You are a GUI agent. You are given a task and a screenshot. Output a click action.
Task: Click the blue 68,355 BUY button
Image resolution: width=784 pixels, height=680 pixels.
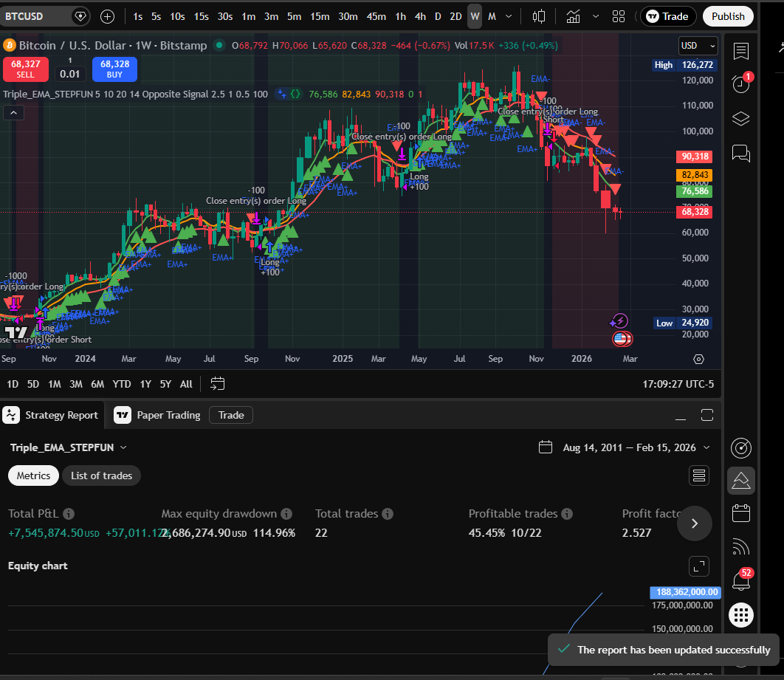114,68
